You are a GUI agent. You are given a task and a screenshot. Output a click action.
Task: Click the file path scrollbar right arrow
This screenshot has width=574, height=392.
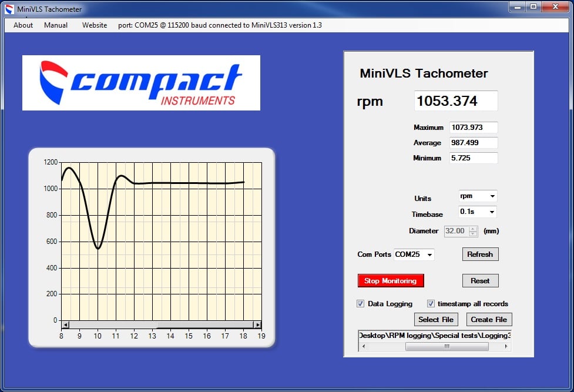tap(506, 346)
